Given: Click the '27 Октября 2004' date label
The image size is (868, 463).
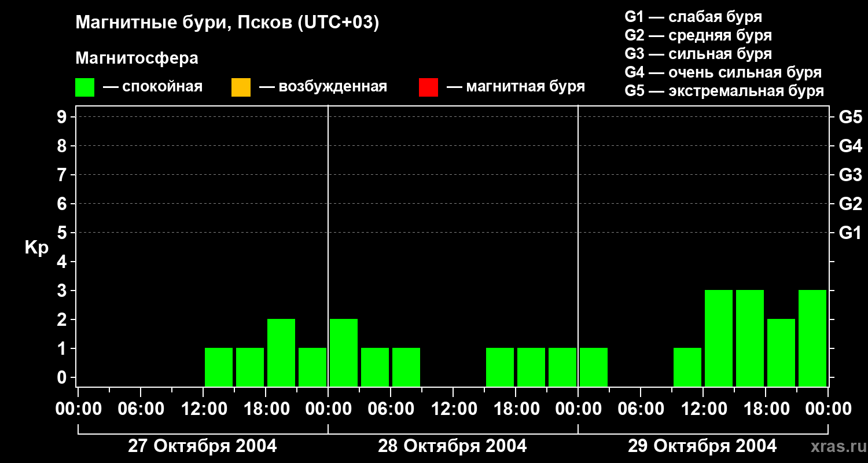Looking at the screenshot, I should (x=202, y=446).
